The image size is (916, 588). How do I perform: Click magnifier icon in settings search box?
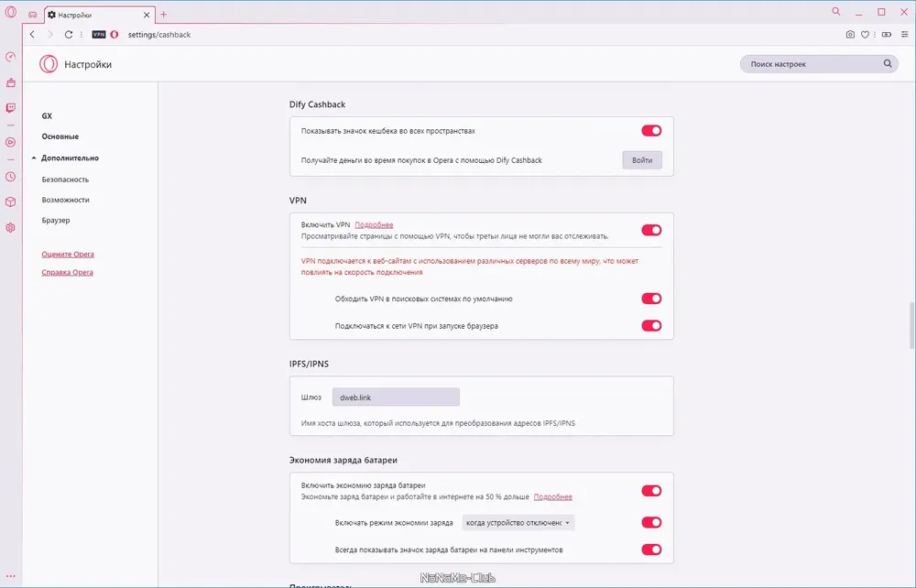pos(888,63)
